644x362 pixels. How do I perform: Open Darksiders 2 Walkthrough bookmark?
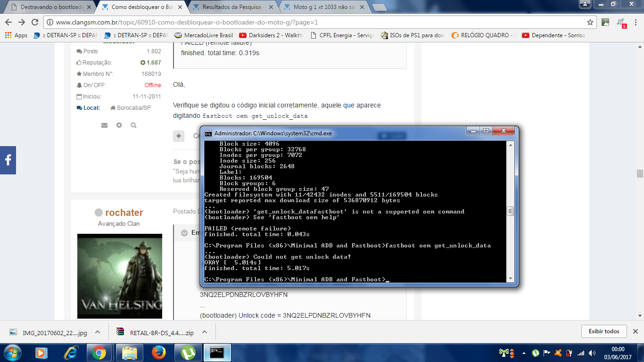[x=272, y=35]
